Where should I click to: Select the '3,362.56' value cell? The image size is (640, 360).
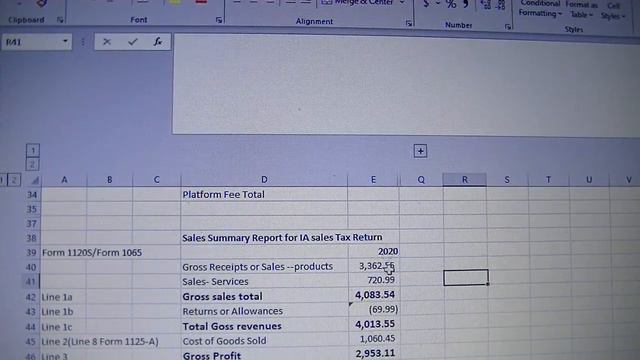pyautogui.click(x=373, y=266)
